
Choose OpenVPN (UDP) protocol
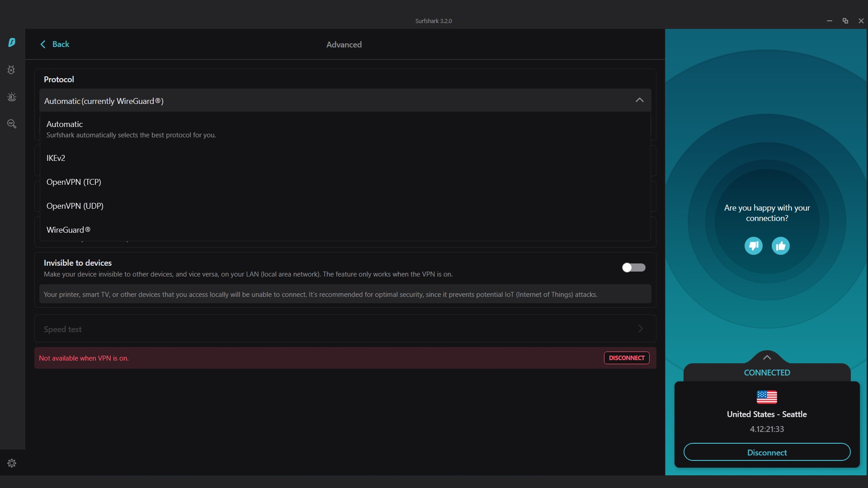[x=345, y=206]
